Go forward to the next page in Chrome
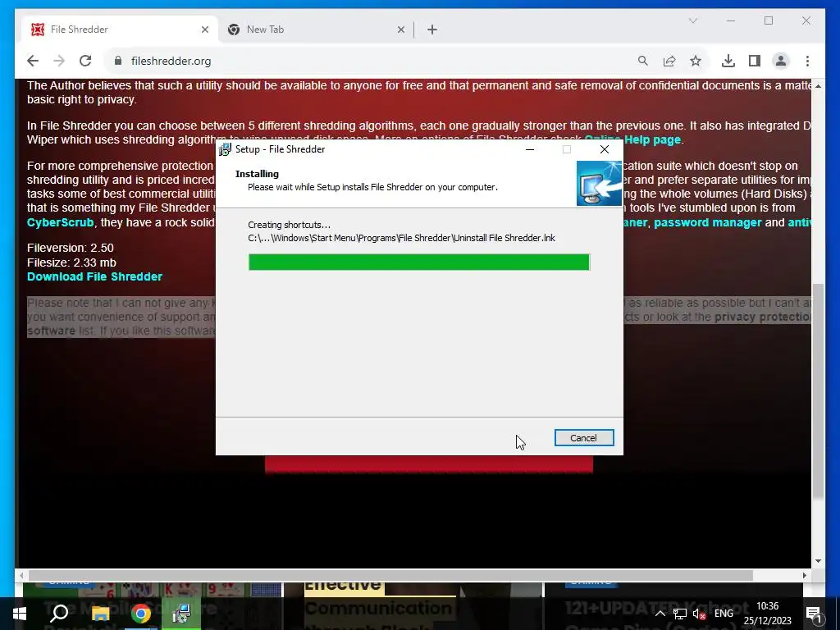 59,61
